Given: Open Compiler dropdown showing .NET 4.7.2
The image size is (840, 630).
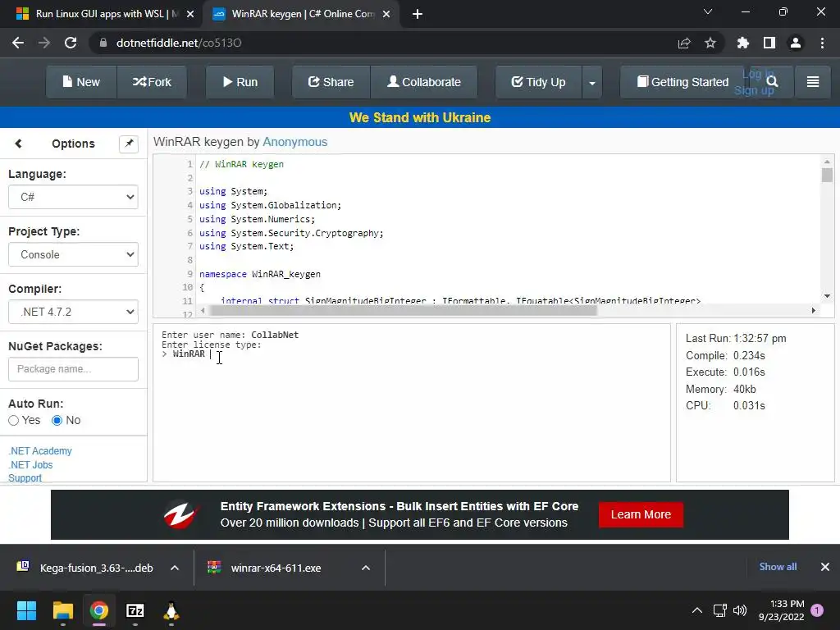Looking at the screenshot, I should tap(73, 312).
